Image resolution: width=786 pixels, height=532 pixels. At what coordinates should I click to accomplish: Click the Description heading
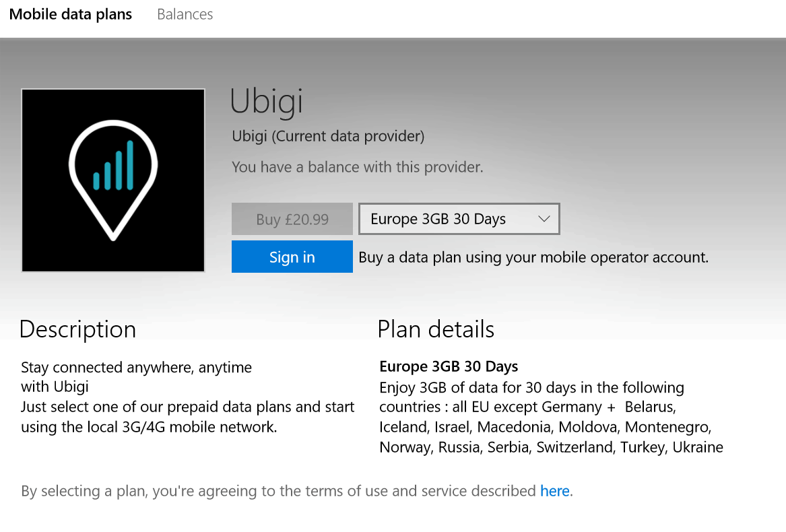(x=77, y=330)
